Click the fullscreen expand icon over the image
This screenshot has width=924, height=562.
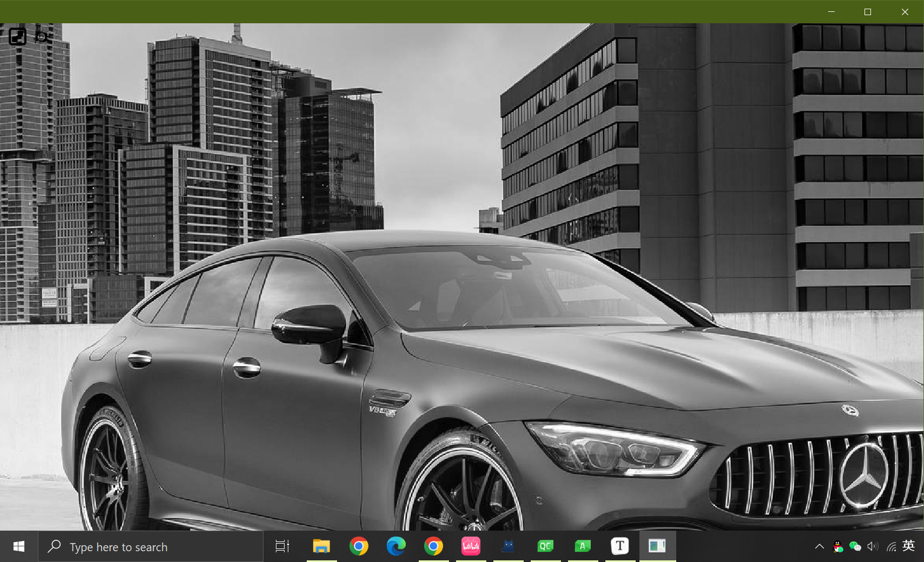[x=17, y=37]
